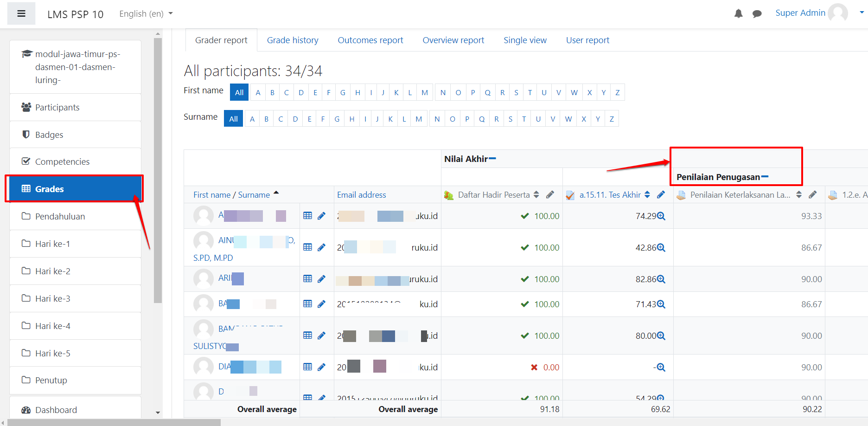Switch to the Outcomes report tab
868x426 pixels.
(370, 40)
